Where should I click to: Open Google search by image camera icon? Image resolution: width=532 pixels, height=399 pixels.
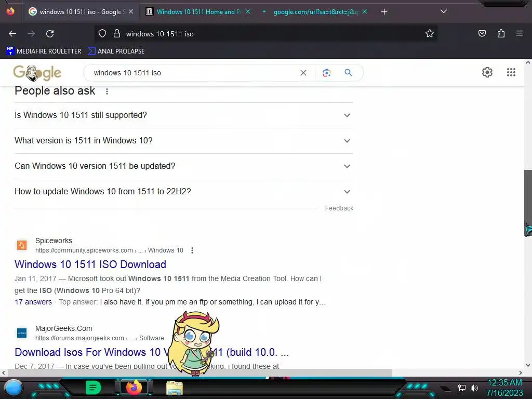pos(326,73)
